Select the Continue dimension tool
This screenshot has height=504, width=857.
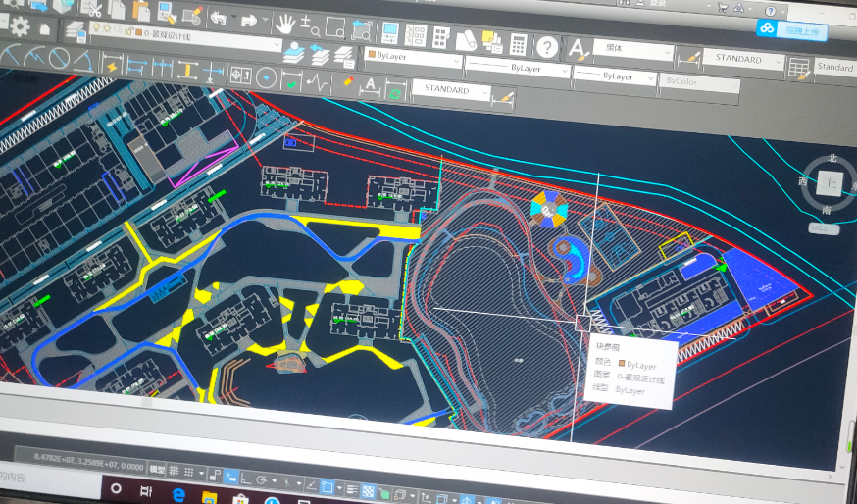click(x=162, y=68)
